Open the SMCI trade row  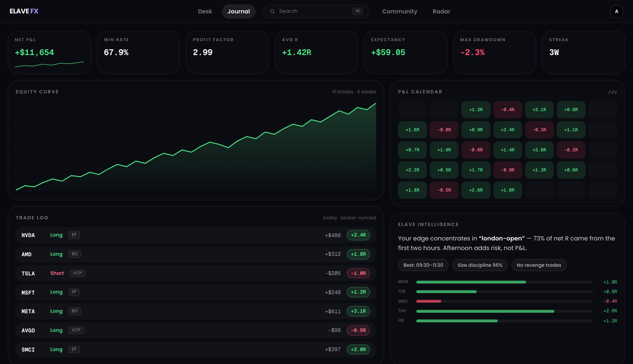196,349
